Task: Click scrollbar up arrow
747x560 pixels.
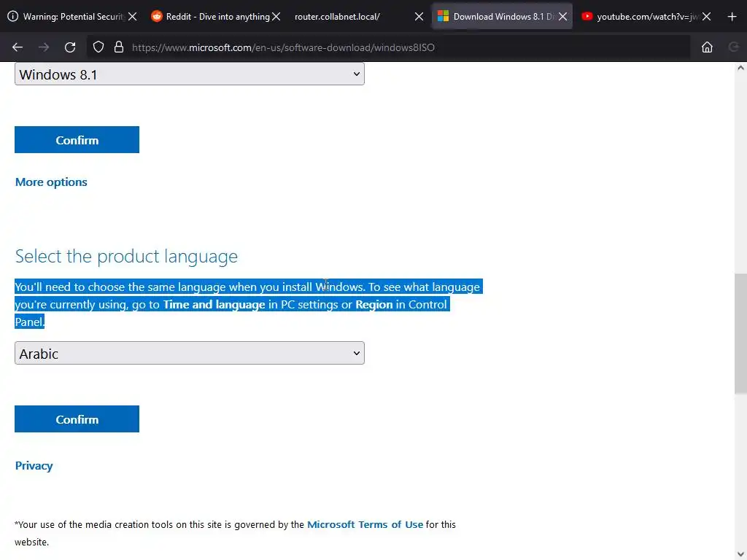Action: click(x=740, y=68)
